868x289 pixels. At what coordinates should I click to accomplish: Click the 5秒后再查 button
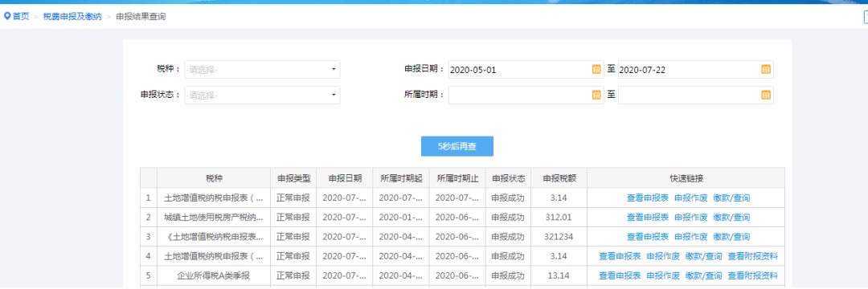click(x=457, y=146)
